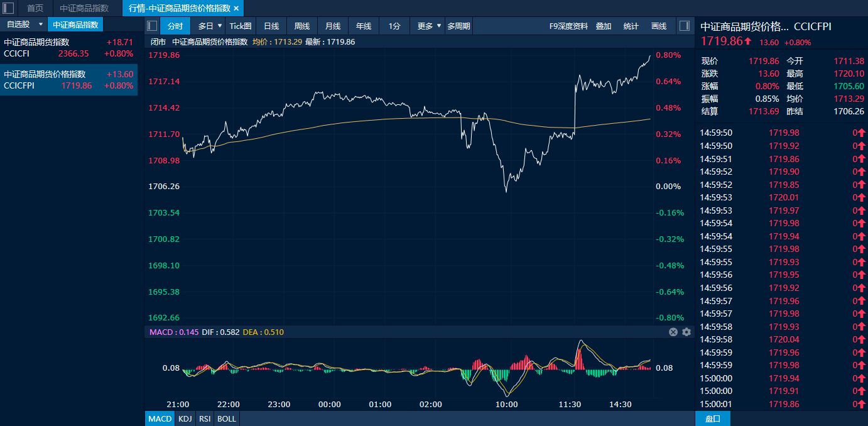Select the 1分 minute chart
The image size is (868, 426).
pos(394,26)
